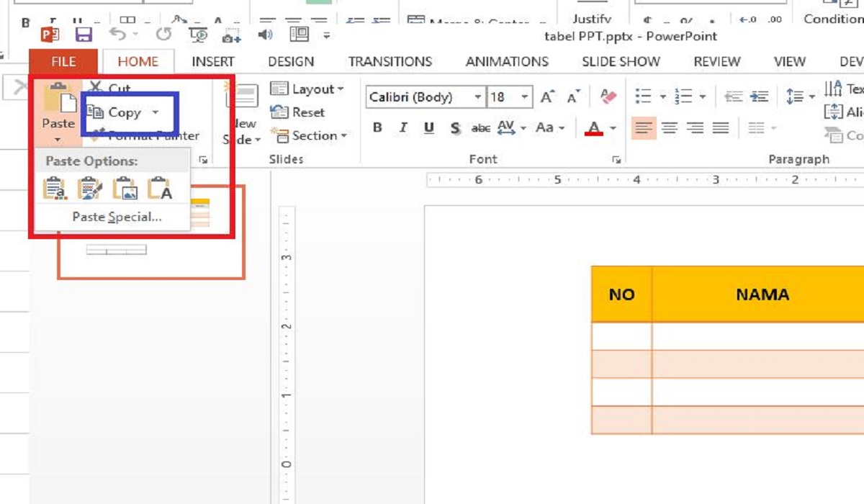Click the Clear All Formatting eraser icon
The width and height of the screenshot is (864, 504).
[x=608, y=96]
